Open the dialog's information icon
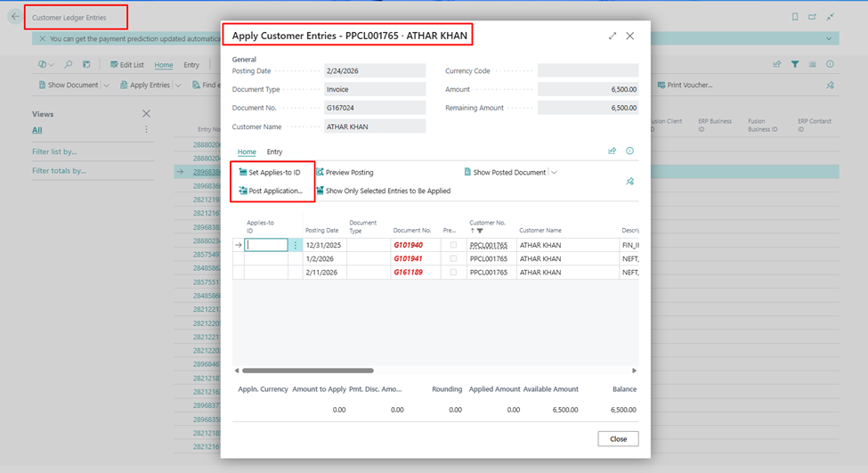 (x=630, y=151)
